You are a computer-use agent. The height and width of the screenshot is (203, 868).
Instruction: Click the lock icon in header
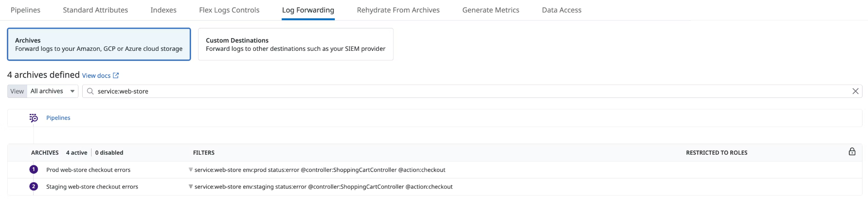coord(852,152)
